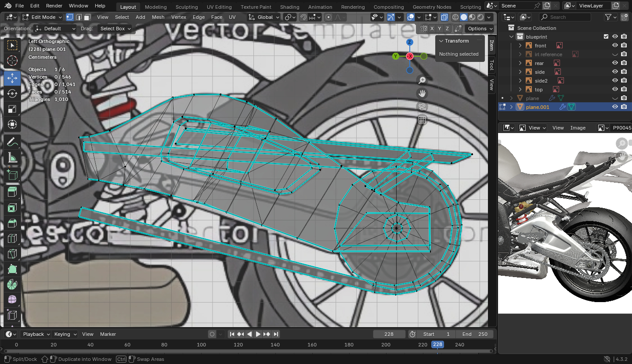Open the Options dropdown
The width and height of the screenshot is (632, 364).
pyautogui.click(x=479, y=29)
